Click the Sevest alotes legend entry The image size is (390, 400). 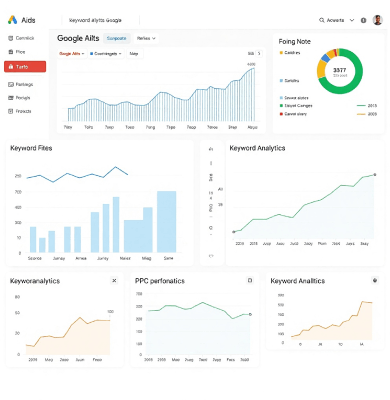click(294, 98)
